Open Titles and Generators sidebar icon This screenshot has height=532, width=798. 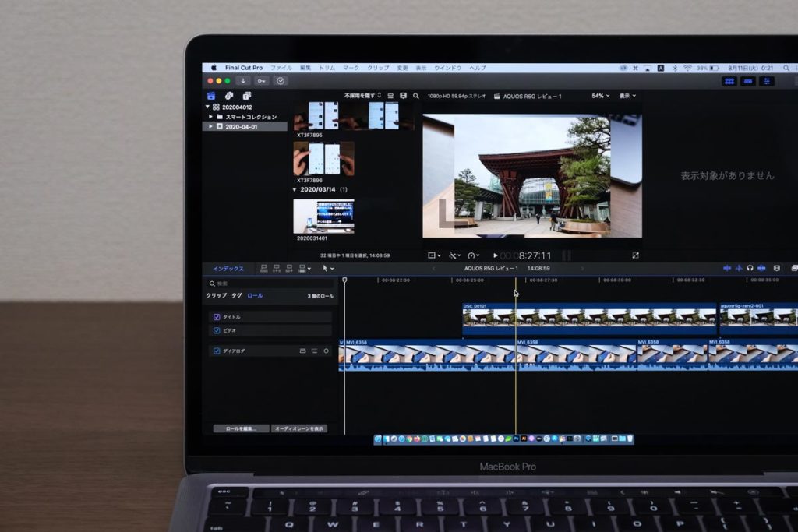point(247,96)
